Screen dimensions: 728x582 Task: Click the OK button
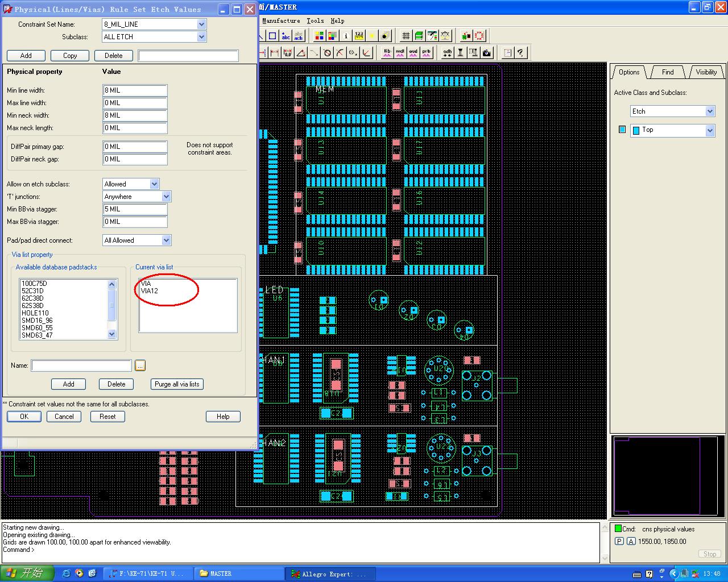click(x=24, y=417)
